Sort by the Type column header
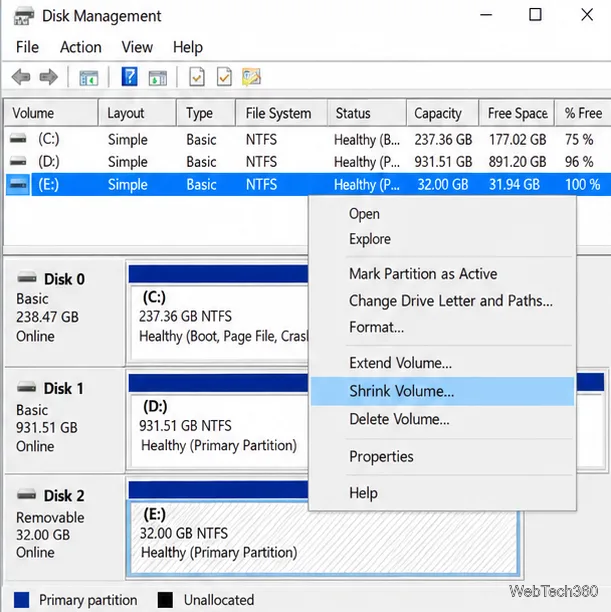Viewport: 611px width, 612px height. tap(206, 113)
